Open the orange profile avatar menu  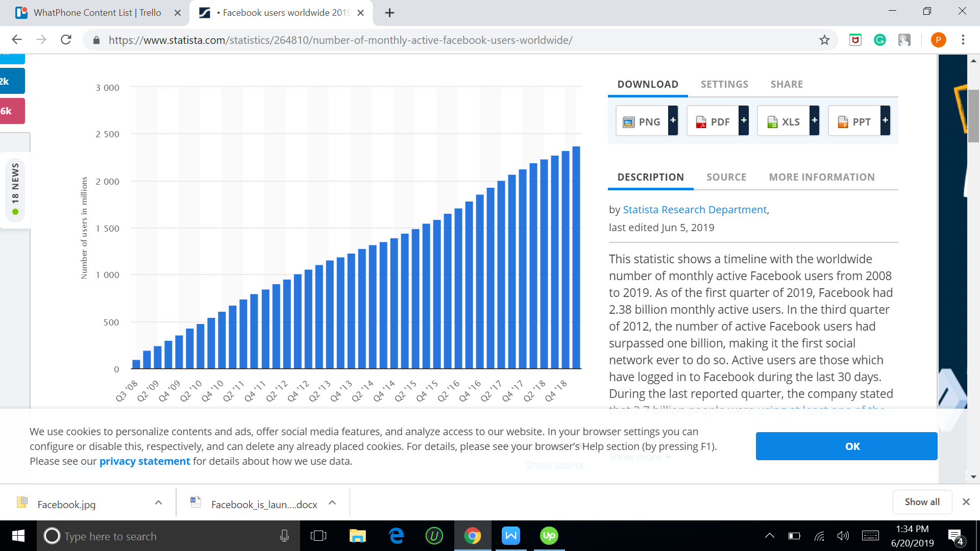[938, 40]
